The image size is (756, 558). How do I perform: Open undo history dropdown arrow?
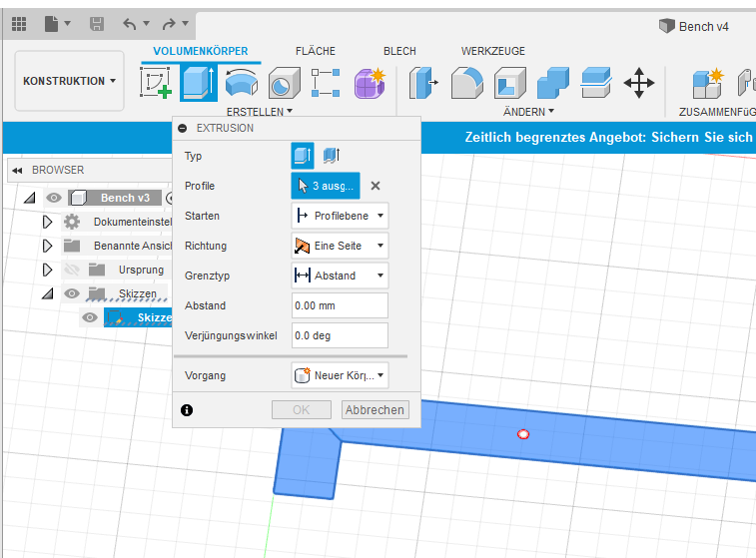tap(147, 23)
